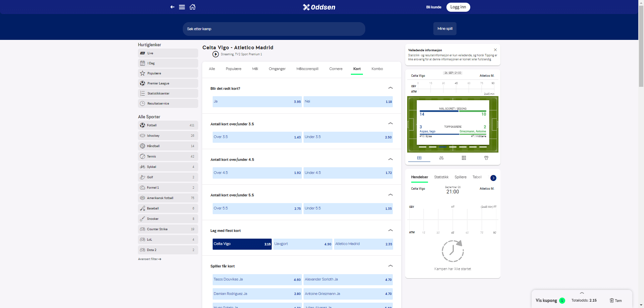
Task: Select Golf in sports list
Action: coord(168,177)
